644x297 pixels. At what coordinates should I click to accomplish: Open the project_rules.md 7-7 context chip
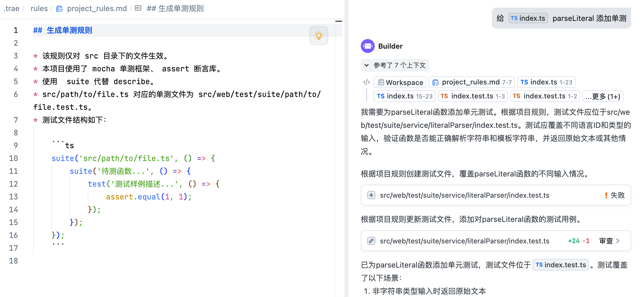coord(471,82)
